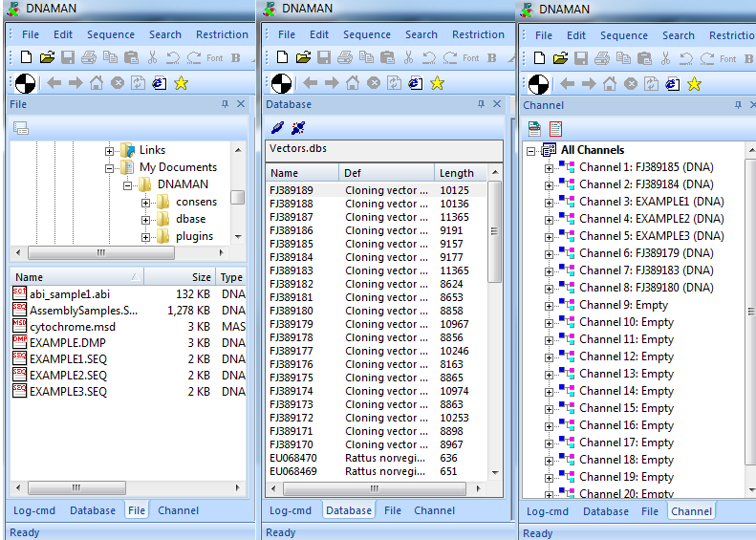Select EXAMPLE2.SEQ file
The height and width of the screenshot is (540, 756).
tap(68, 375)
